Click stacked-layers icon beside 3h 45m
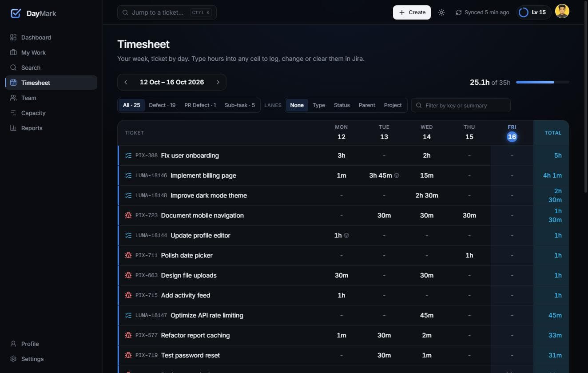 click(x=397, y=175)
